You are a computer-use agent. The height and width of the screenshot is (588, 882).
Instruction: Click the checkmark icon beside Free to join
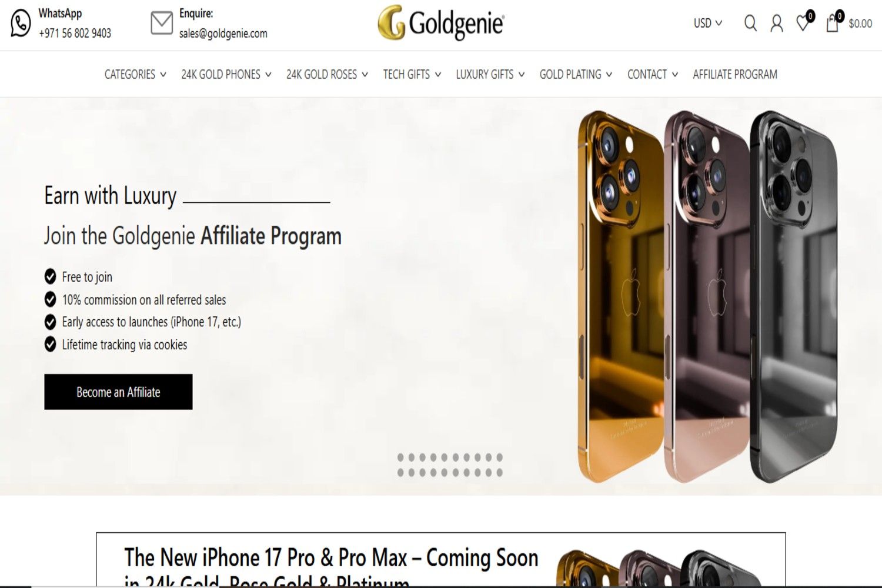(x=51, y=276)
